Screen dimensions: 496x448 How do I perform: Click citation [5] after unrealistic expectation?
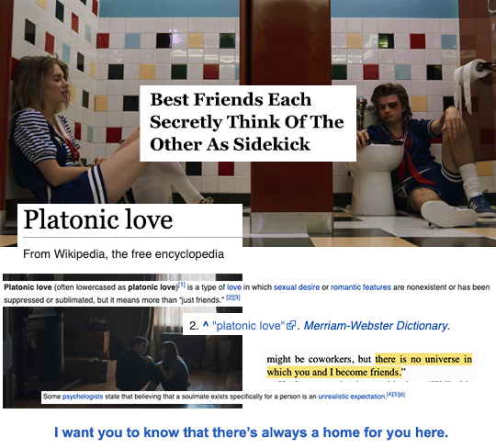coord(396,395)
